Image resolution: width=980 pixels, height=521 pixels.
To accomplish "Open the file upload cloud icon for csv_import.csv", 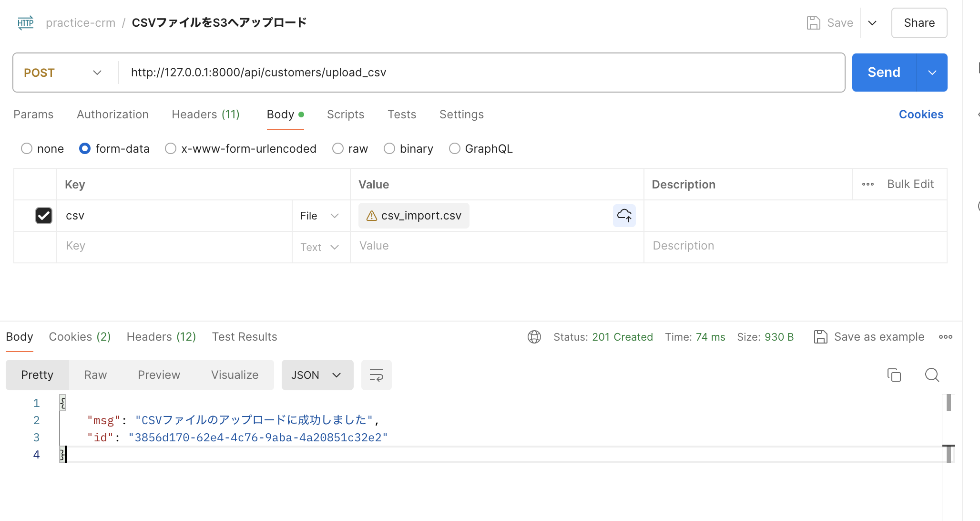I will click(x=624, y=215).
